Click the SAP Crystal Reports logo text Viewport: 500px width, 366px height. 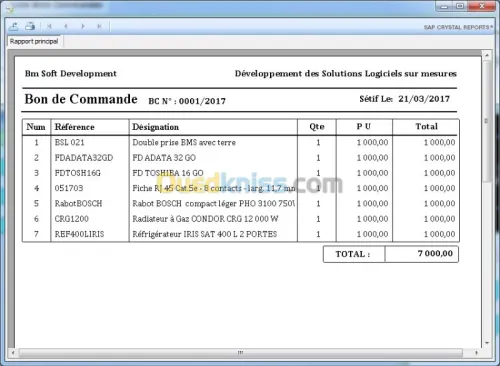pyautogui.click(x=458, y=27)
